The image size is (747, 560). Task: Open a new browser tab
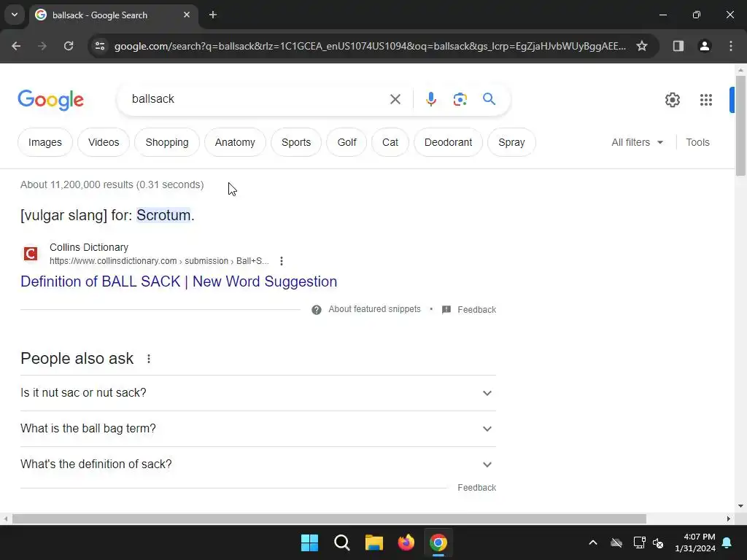[213, 15]
